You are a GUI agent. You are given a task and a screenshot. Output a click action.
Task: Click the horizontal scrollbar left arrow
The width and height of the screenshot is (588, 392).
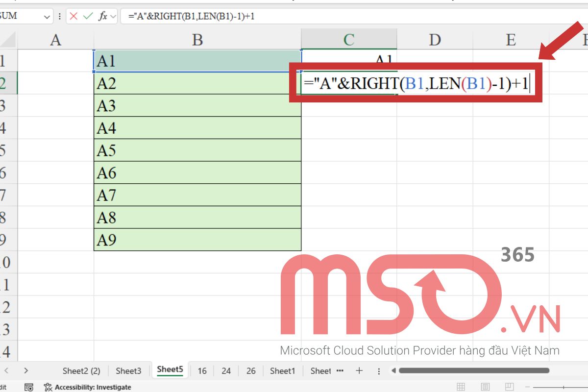(392, 370)
